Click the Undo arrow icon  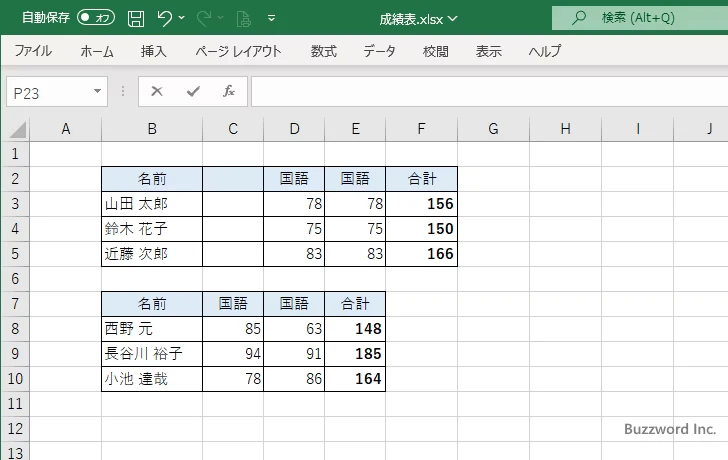164,18
